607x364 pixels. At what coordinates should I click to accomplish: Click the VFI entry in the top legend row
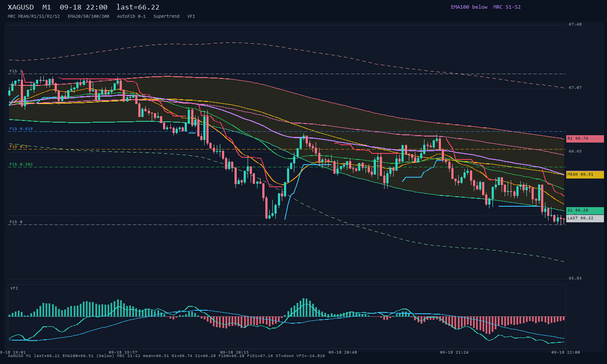[191, 16]
